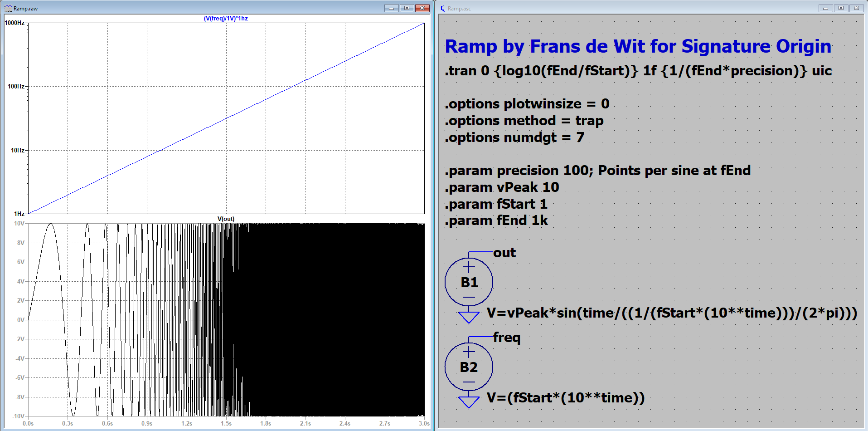The width and height of the screenshot is (868, 431).
Task: Close the Ramp.asc schematic window
Action: [856, 8]
